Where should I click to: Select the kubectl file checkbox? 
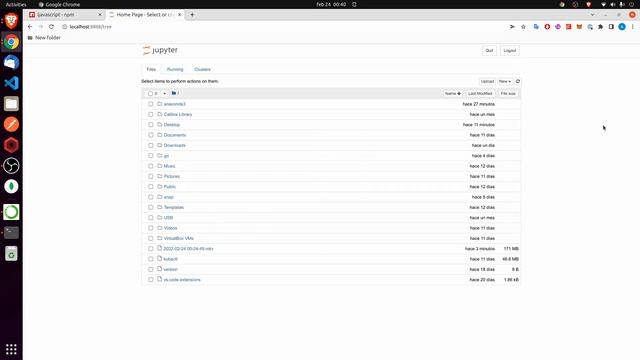pos(151,259)
